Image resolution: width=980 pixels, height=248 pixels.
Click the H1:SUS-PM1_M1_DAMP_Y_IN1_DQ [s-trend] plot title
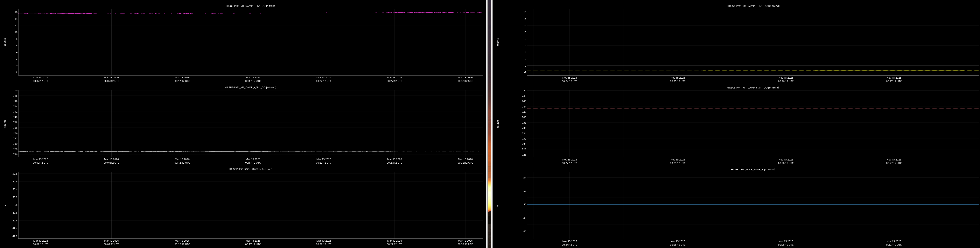click(250, 87)
